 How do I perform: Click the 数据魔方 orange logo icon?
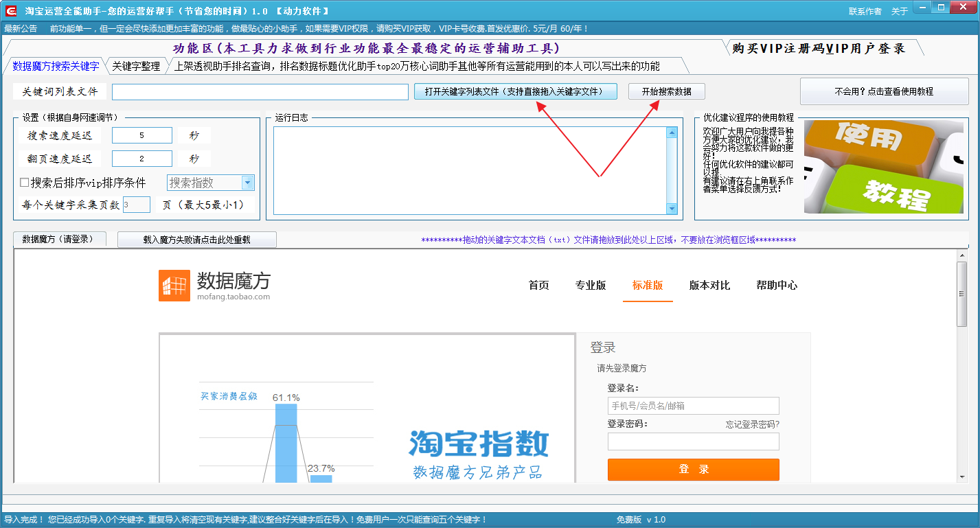click(x=174, y=285)
